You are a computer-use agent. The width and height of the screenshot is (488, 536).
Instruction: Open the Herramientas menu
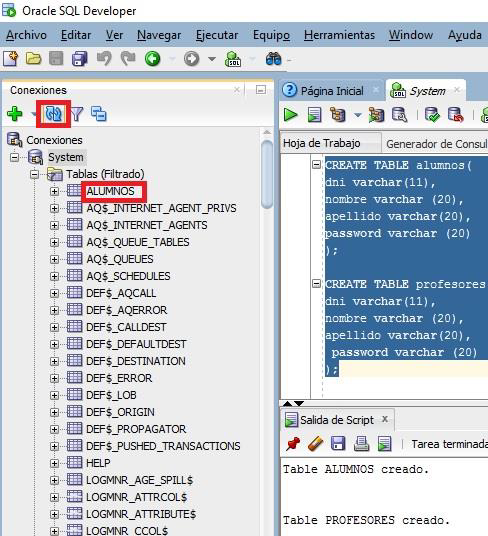point(339,35)
